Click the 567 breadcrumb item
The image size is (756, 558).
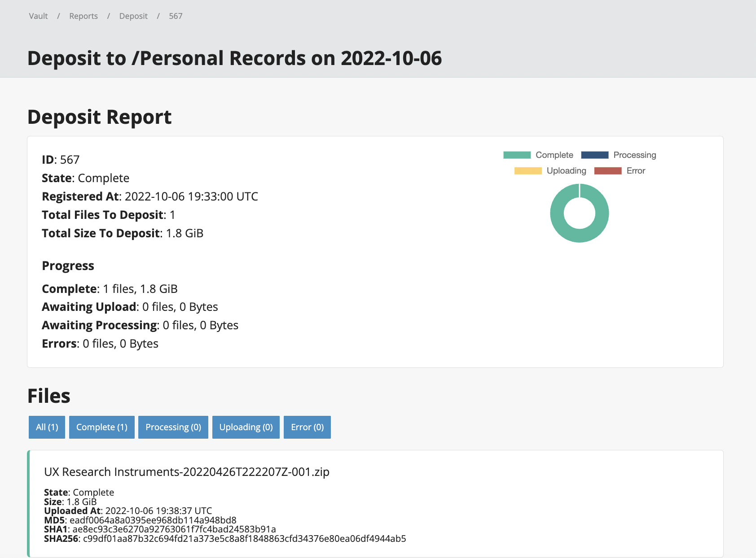tap(176, 16)
